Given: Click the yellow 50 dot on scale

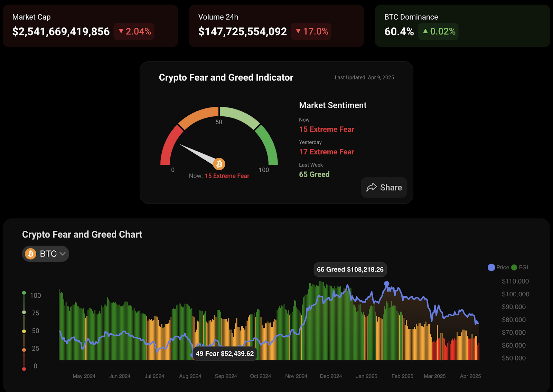Looking at the screenshot, I should (x=24, y=331).
